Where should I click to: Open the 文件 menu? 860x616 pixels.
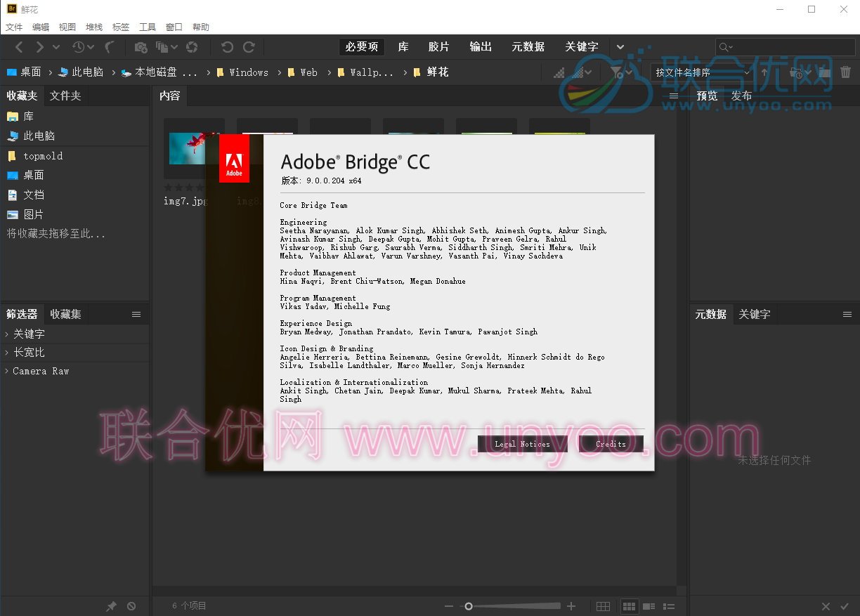point(14,27)
